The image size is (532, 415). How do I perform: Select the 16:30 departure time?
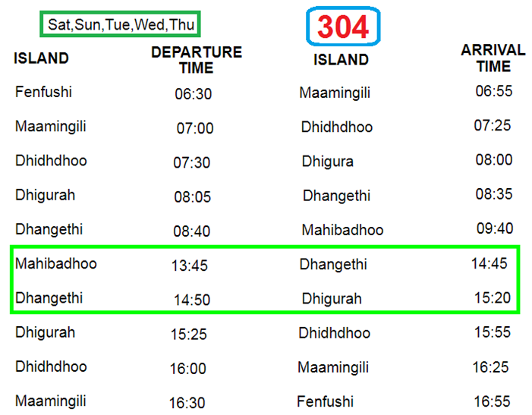(x=187, y=403)
